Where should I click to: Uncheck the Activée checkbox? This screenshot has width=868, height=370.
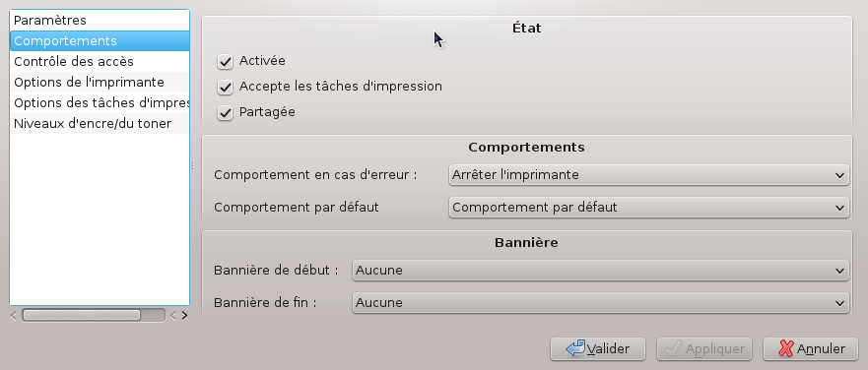coord(225,61)
